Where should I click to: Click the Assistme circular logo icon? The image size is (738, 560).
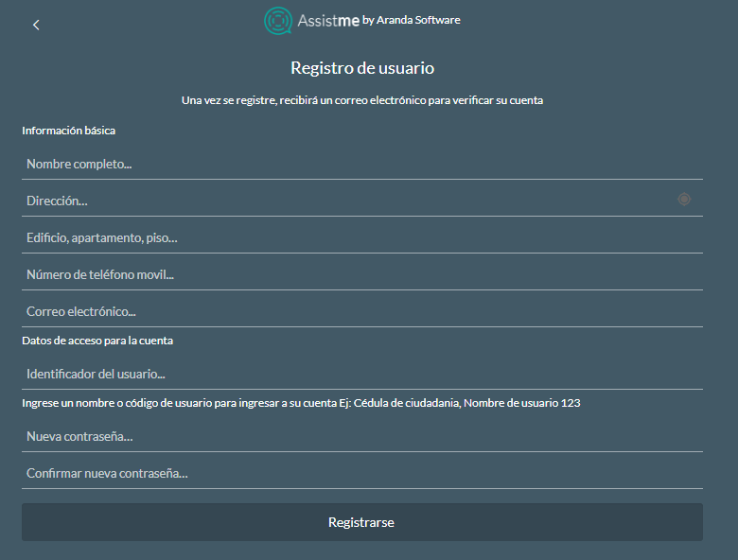[x=277, y=21]
